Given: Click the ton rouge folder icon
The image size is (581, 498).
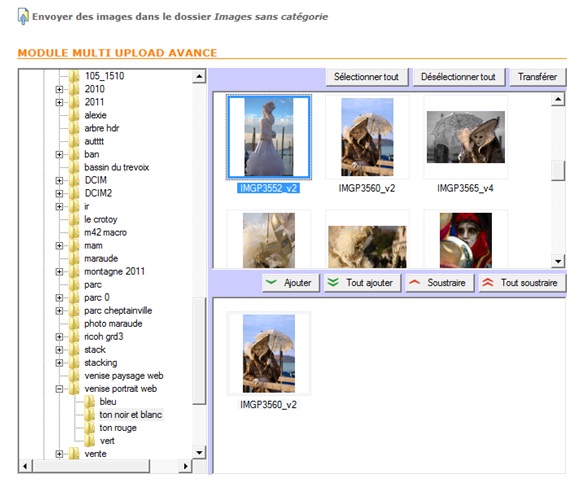Looking at the screenshot, I should click(89, 428).
